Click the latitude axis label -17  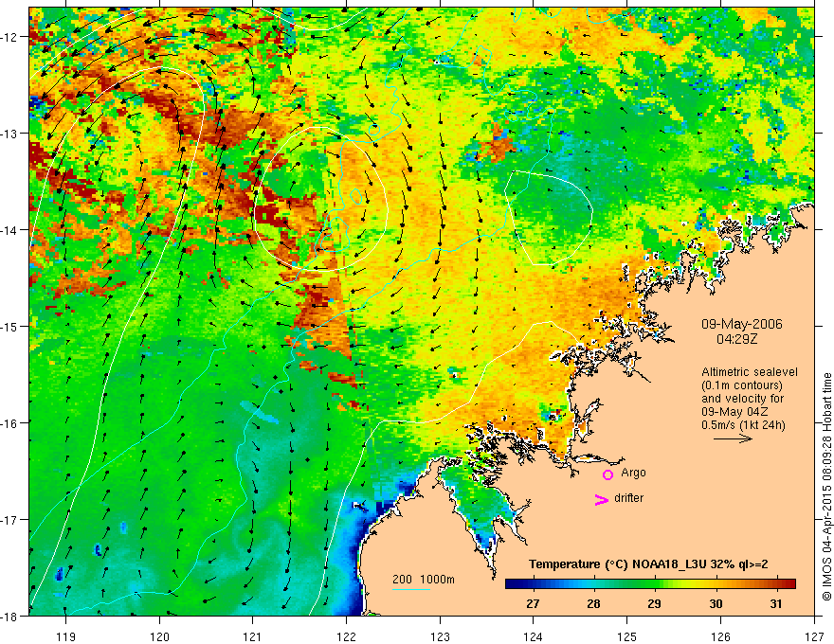[x=9, y=519]
